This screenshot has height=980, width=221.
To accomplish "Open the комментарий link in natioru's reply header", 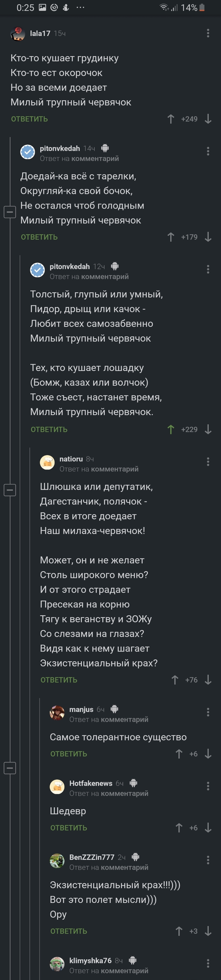I will tap(116, 470).
